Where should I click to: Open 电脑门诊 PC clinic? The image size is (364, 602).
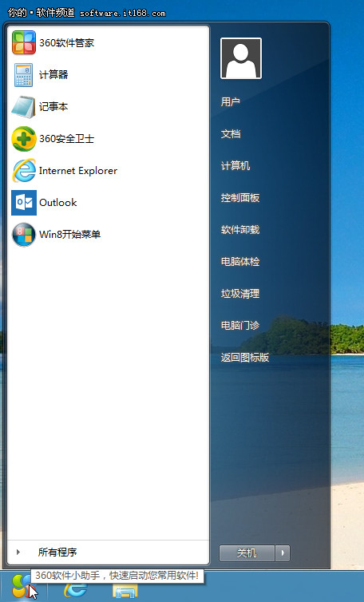coord(240,325)
